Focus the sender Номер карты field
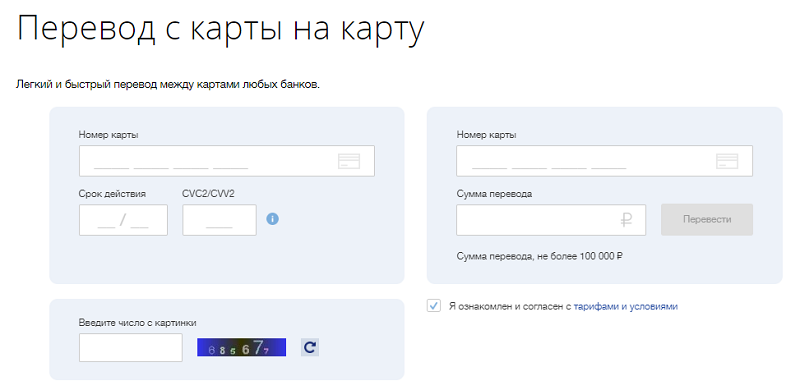This screenshot has width=800, height=390. (227, 161)
